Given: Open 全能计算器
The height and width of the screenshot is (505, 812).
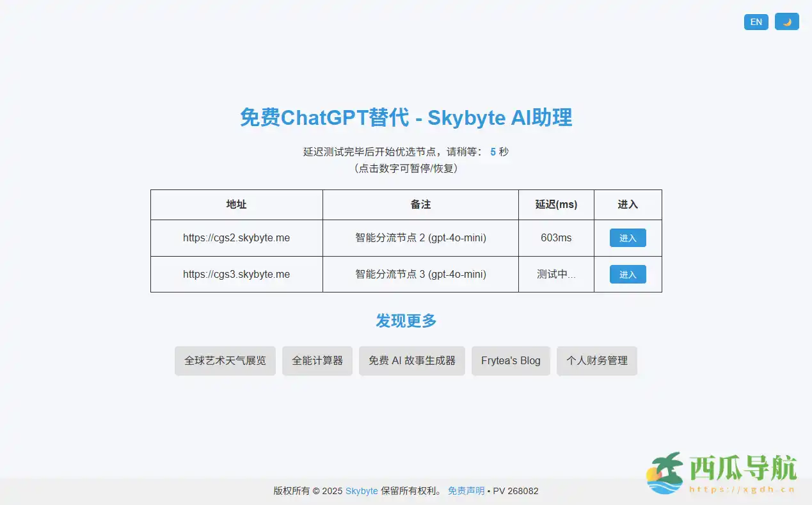Looking at the screenshot, I should (x=317, y=360).
